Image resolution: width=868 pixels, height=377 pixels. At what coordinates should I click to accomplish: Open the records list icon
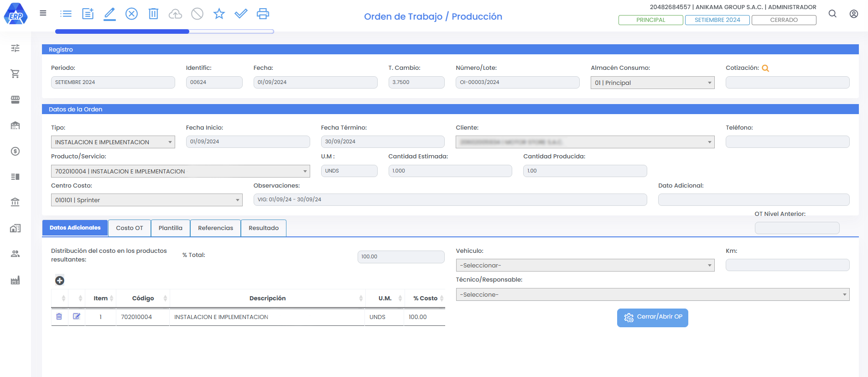coord(66,14)
